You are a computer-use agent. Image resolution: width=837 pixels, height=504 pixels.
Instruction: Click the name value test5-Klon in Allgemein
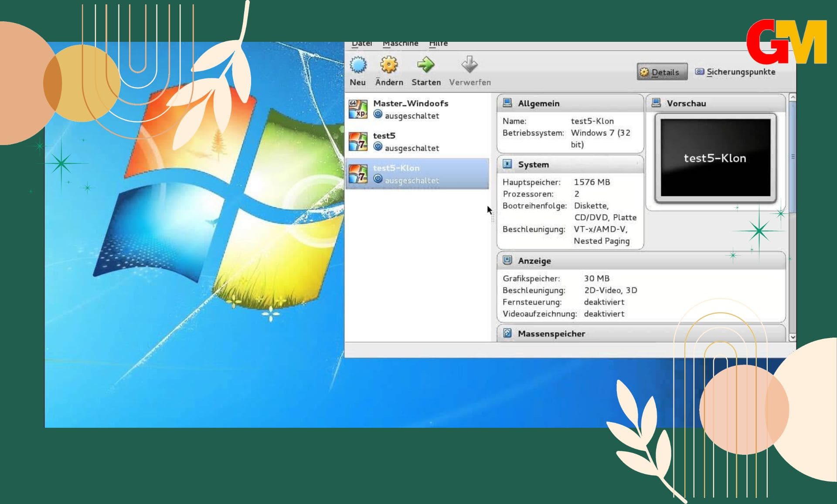(592, 121)
